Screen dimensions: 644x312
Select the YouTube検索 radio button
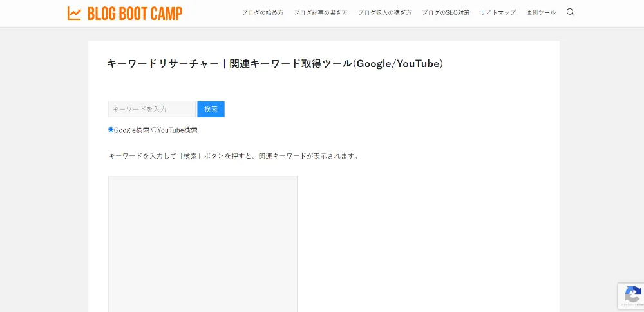pos(154,130)
